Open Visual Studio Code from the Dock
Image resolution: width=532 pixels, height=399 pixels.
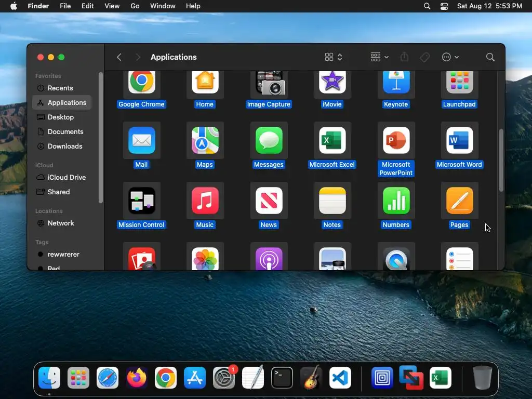(x=340, y=378)
